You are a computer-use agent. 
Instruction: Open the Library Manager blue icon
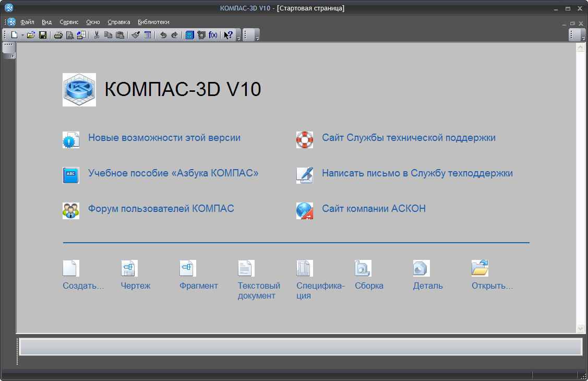click(190, 35)
